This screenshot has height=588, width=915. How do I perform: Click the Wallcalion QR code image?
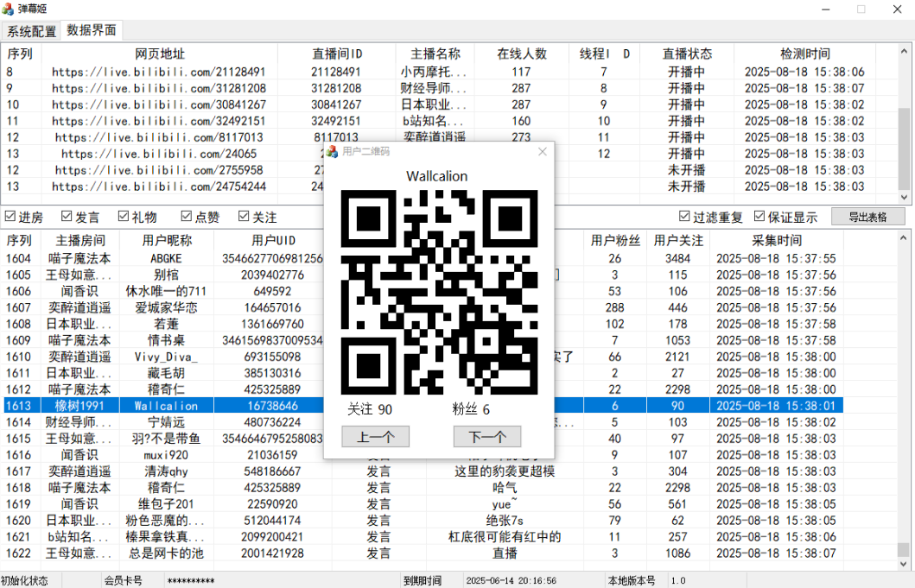coord(439,292)
